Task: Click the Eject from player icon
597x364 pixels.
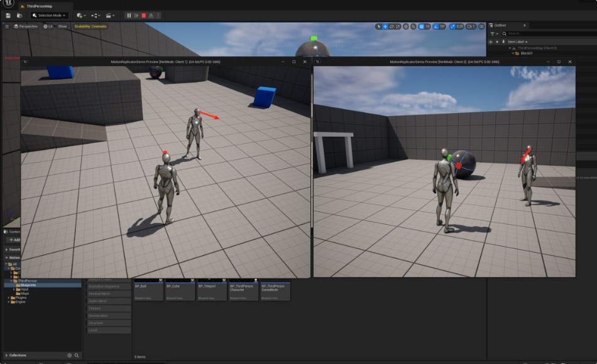Action: tap(151, 15)
